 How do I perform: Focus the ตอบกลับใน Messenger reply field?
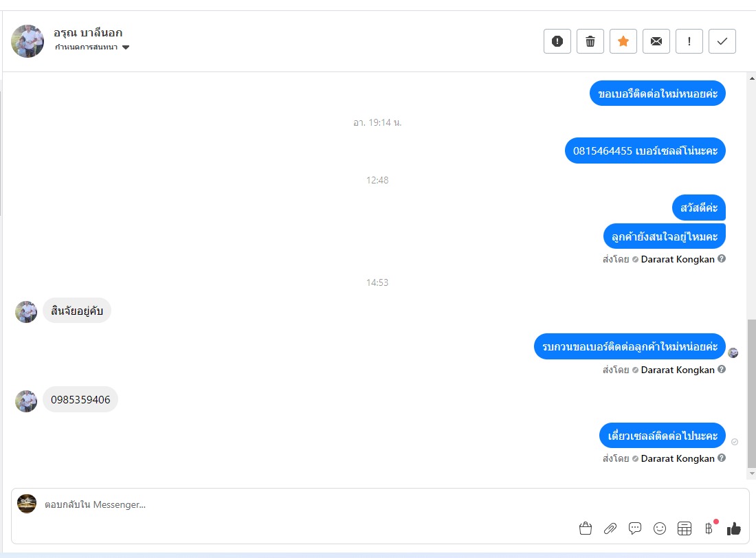pos(309,504)
